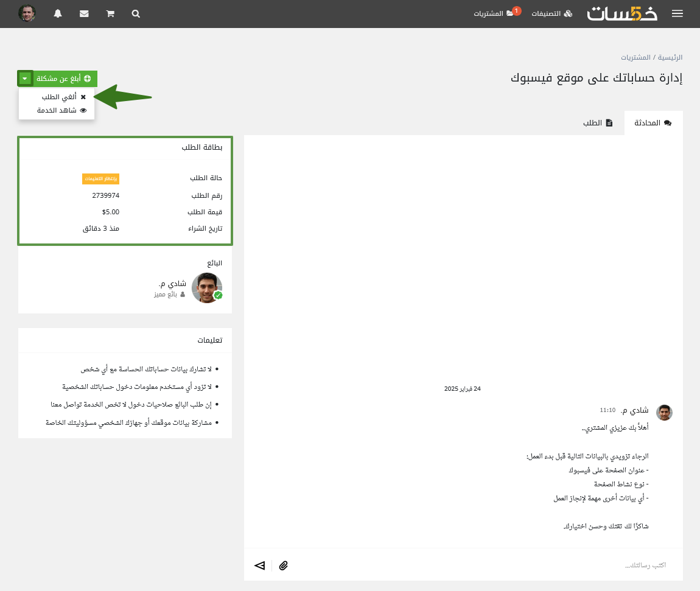The height and width of the screenshot is (591, 700).
Task: Click sender name شادي م. in chat
Action: [634, 410]
